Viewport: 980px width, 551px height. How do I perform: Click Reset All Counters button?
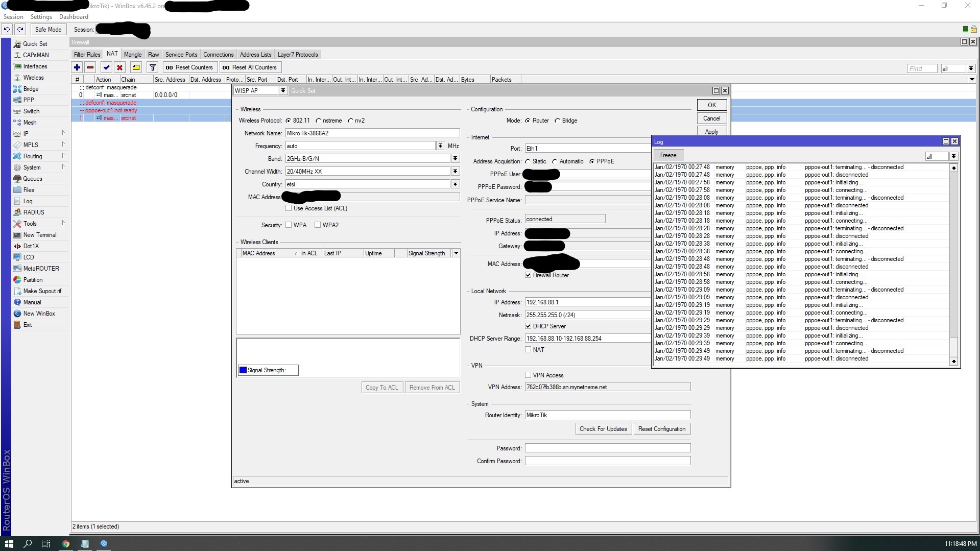click(x=250, y=67)
